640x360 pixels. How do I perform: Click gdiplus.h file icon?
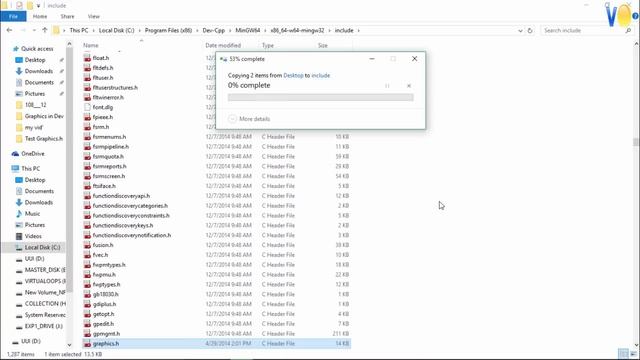click(87, 304)
